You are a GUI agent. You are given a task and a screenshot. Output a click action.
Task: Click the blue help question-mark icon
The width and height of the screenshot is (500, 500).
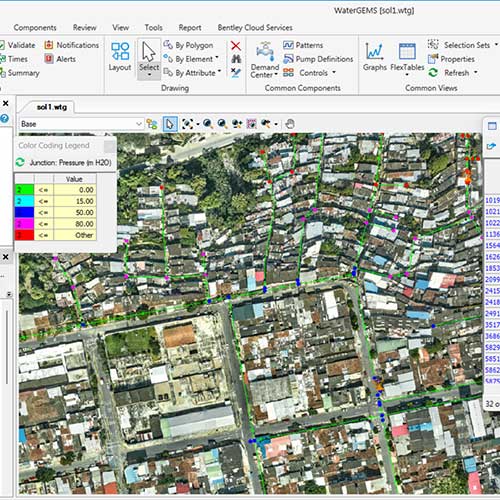point(4,118)
